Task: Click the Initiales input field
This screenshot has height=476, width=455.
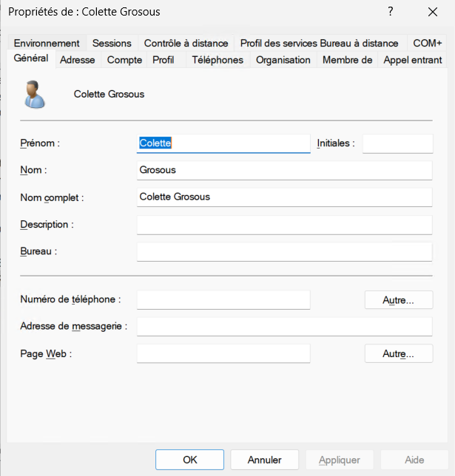Action: point(397,143)
